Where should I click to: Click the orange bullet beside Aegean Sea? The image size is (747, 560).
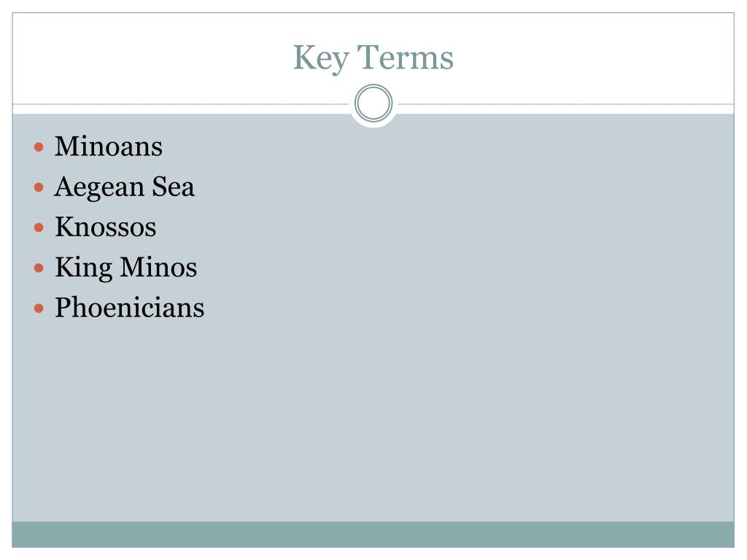tap(39, 187)
